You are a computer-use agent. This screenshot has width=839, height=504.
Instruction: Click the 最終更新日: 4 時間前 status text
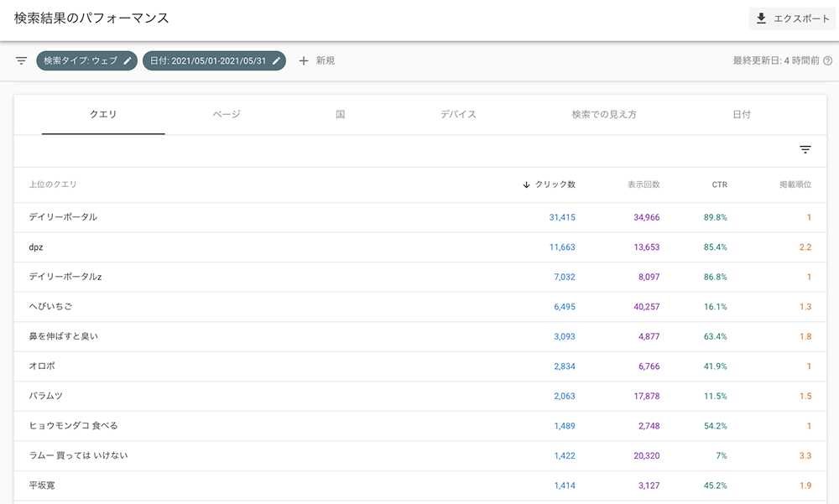click(x=776, y=61)
